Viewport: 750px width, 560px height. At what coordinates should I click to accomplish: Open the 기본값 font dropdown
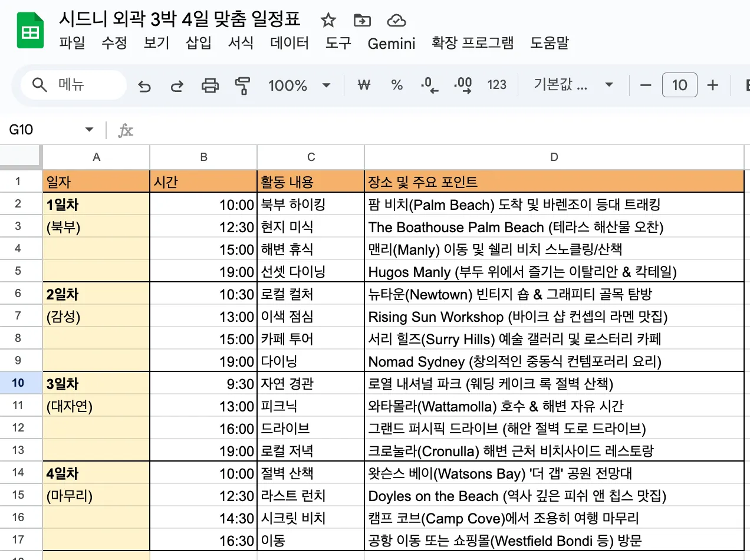573,85
